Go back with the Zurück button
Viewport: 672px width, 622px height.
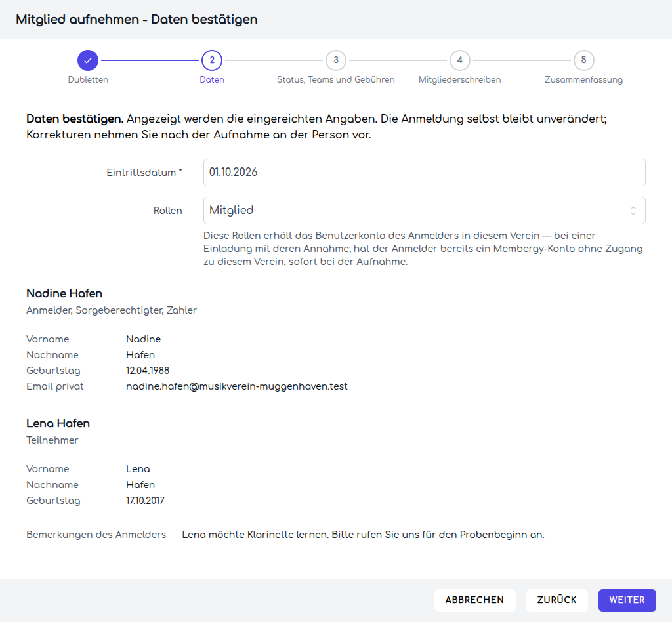[x=556, y=600]
